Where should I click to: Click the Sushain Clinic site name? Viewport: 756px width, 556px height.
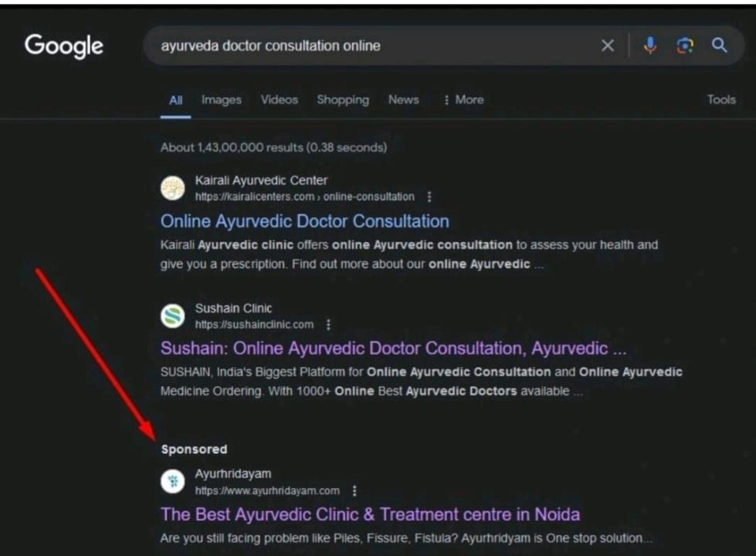pyautogui.click(x=233, y=308)
